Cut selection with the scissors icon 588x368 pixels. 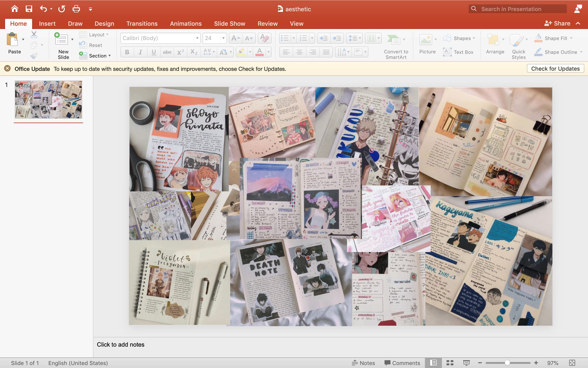tap(34, 35)
